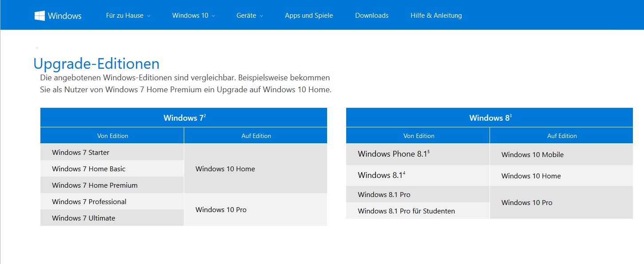Viewport: 644px width, 264px height.
Task: Click the Windows 10 Home cell in Windows 8 table
Action: pos(561,176)
